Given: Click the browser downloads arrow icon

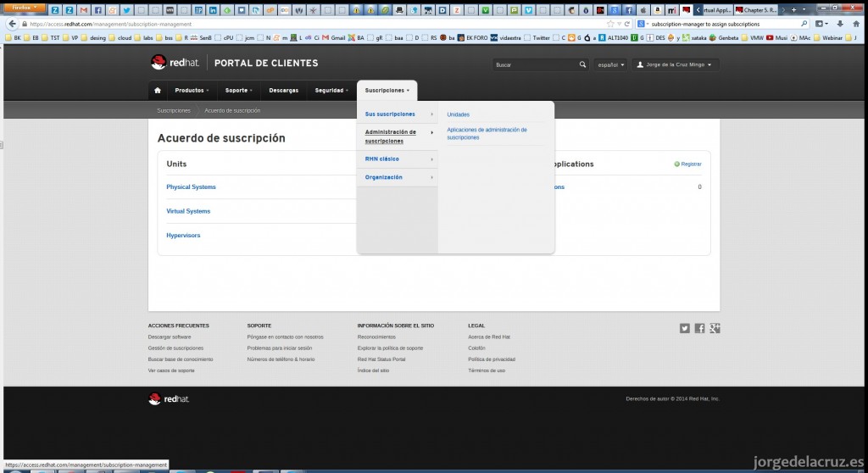Looking at the screenshot, I should (x=840, y=24).
